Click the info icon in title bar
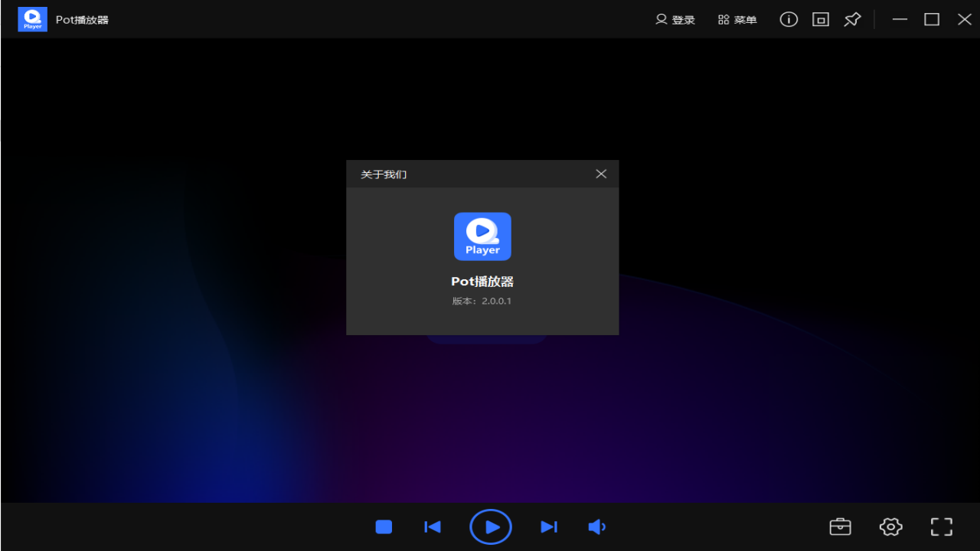Screen dimensions: 980x551 point(789,20)
